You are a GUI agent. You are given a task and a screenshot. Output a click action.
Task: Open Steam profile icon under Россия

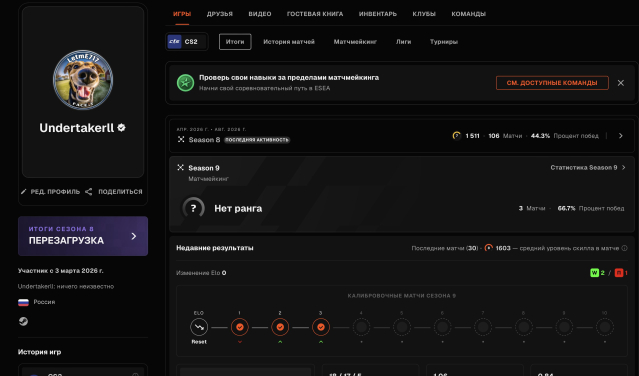click(x=23, y=321)
